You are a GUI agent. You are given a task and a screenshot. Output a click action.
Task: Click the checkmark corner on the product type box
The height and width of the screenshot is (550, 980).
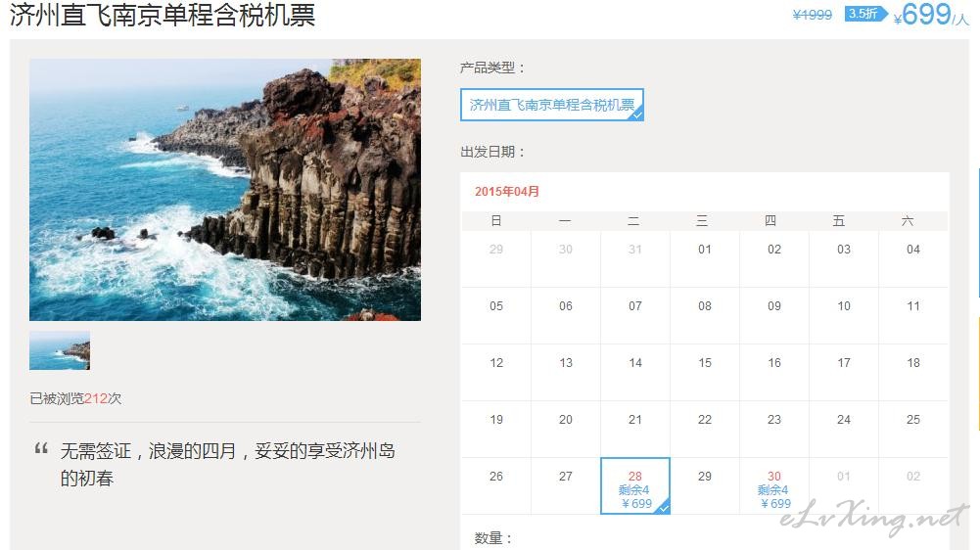click(x=637, y=115)
